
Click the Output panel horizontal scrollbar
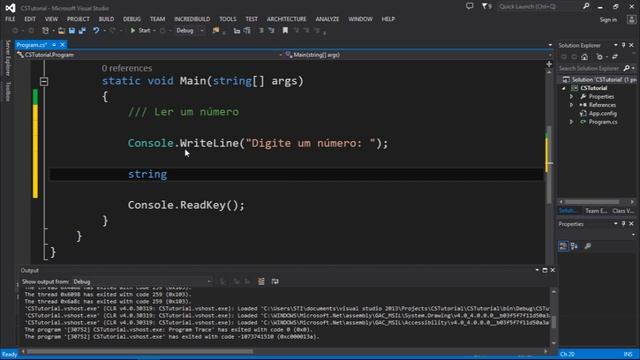(x=284, y=351)
